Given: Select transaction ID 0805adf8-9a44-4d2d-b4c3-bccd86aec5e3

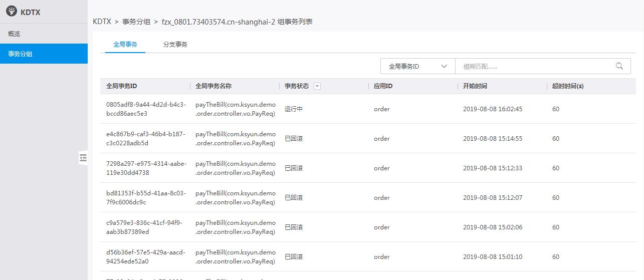Looking at the screenshot, I should 146,109.
